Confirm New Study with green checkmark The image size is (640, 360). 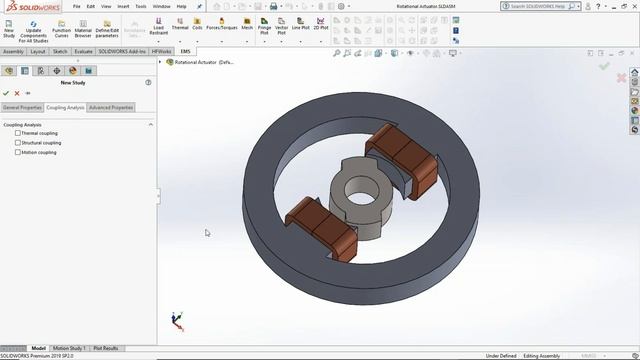pyautogui.click(x=6, y=93)
